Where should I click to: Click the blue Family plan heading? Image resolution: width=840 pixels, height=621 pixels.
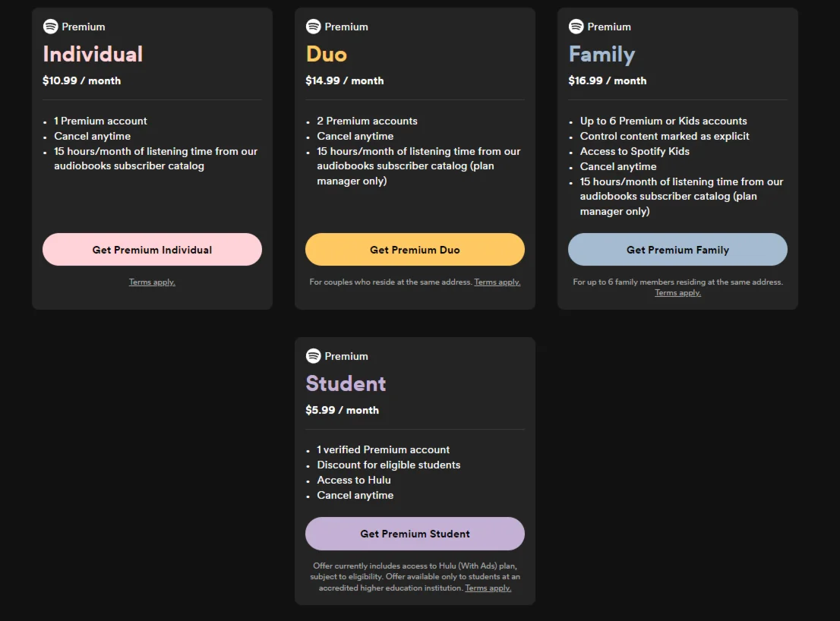602,55
